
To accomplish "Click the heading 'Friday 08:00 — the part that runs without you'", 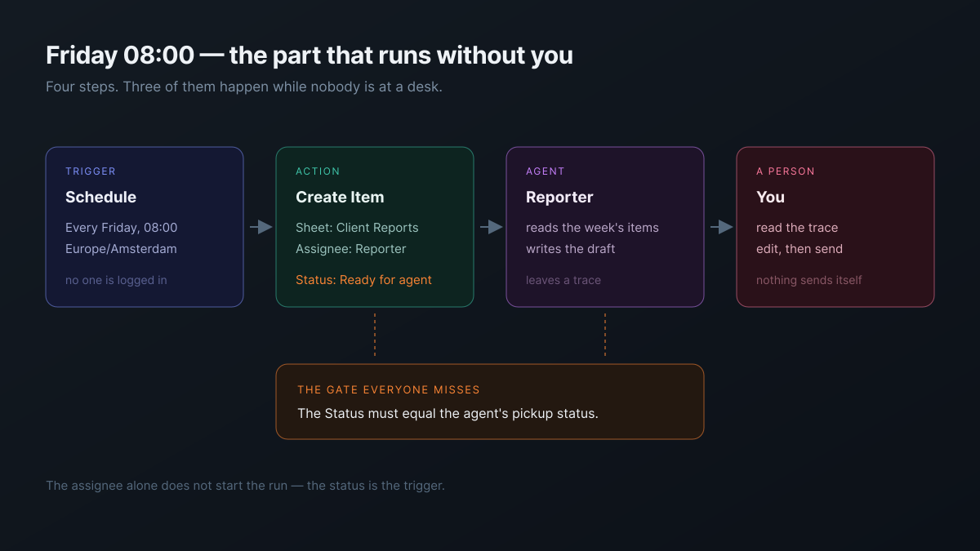I will point(310,56).
